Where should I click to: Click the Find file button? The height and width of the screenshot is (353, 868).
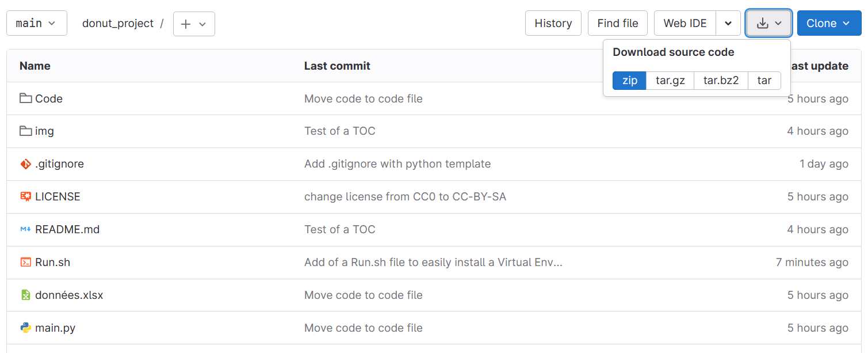(618, 23)
